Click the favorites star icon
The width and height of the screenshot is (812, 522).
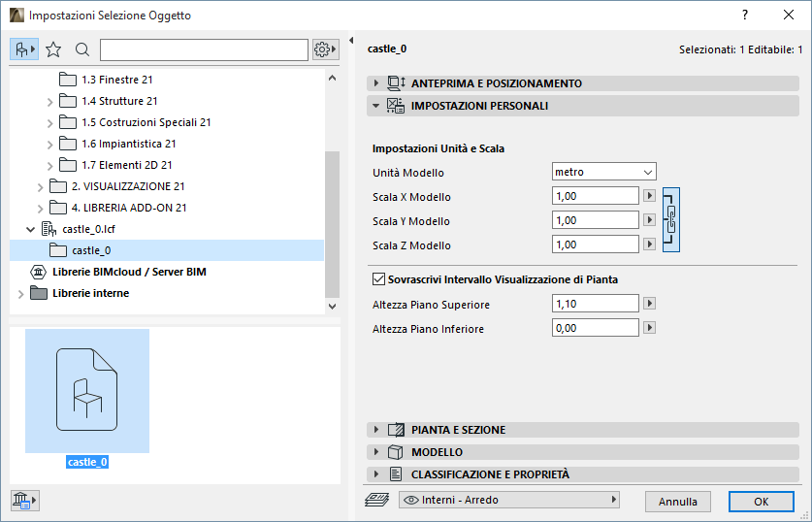pyautogui.click(x=53, y=49)
